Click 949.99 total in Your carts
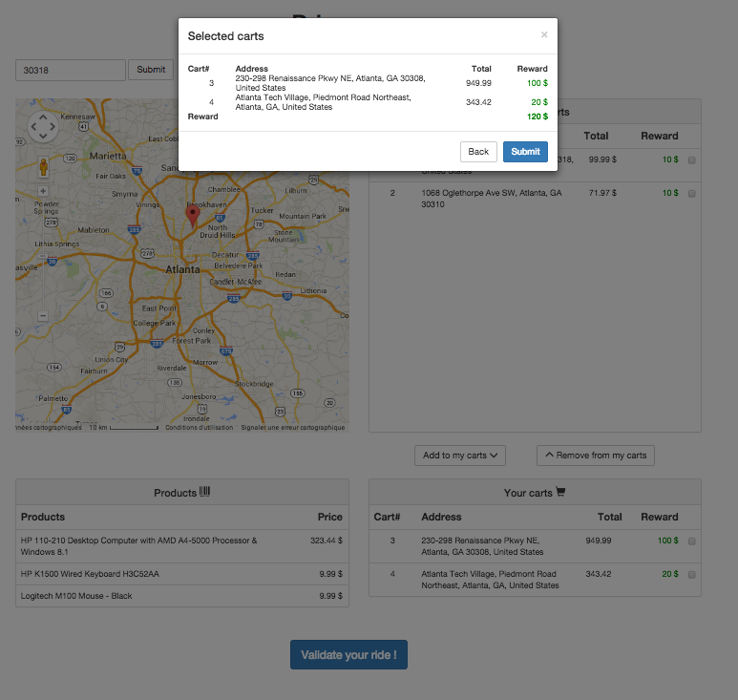 [x=599, y=541]
